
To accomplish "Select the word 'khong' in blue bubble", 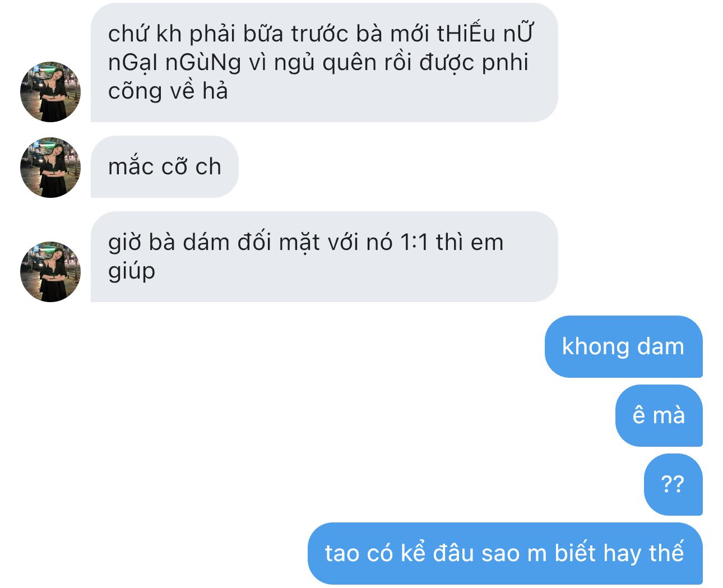I will pyautogui.click(x=596, y=347).
